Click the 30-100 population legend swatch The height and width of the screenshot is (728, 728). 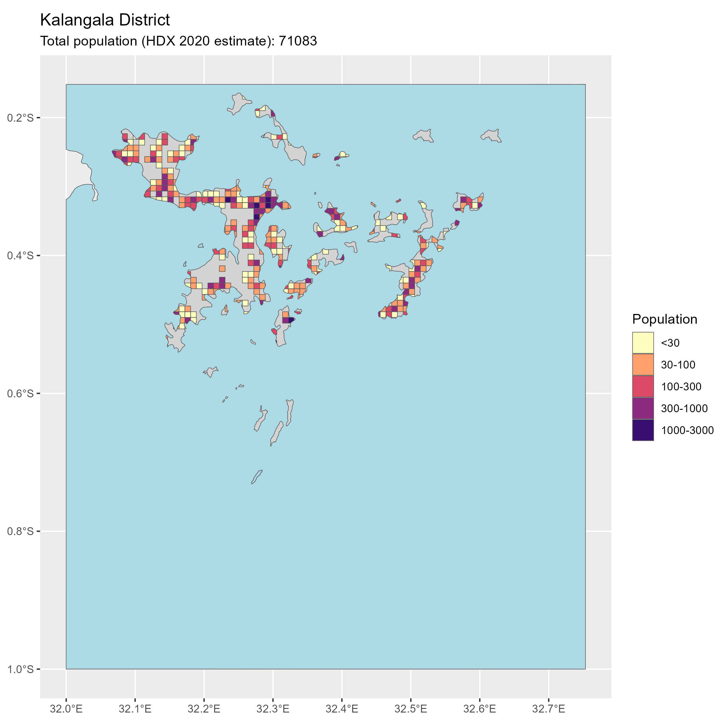[643, 365]
